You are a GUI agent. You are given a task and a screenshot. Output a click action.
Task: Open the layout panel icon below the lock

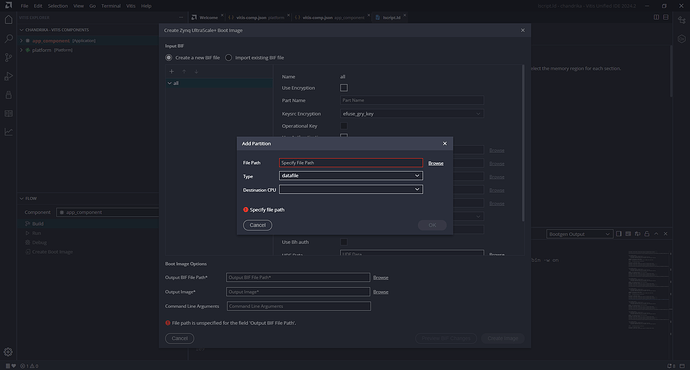[8, 114]
